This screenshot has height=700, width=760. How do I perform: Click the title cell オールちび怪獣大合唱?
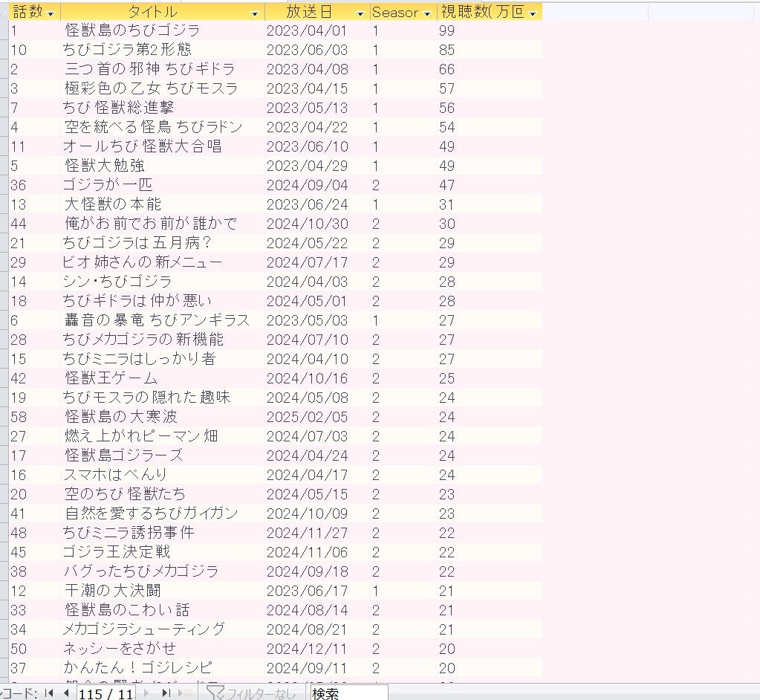click(x=163, y=146)
